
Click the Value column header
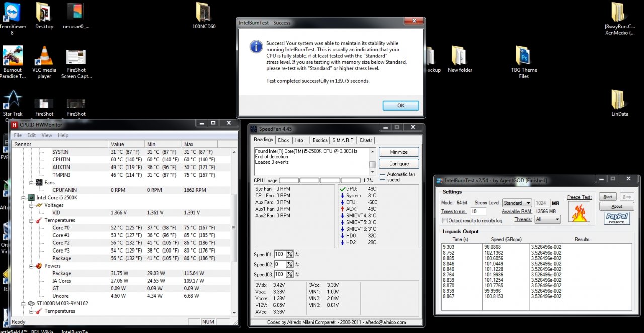coord(126,144)
